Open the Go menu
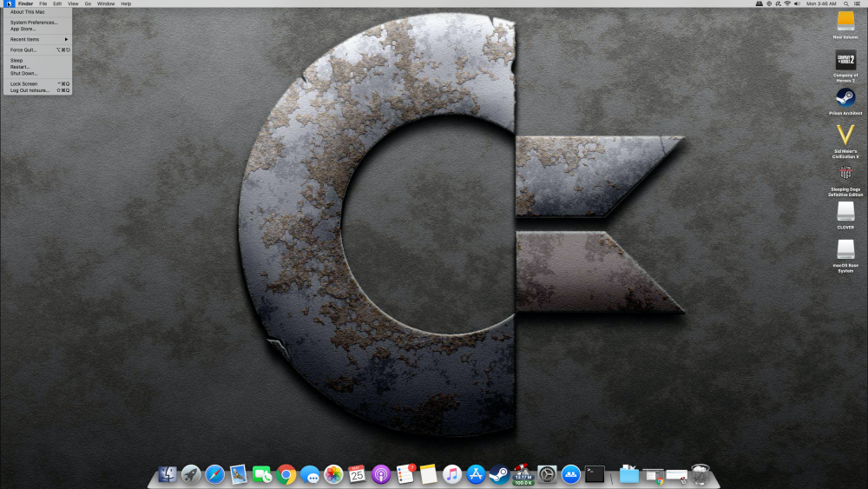The height and width of the screenshot is (489, 868). click(x=88, y=3)
